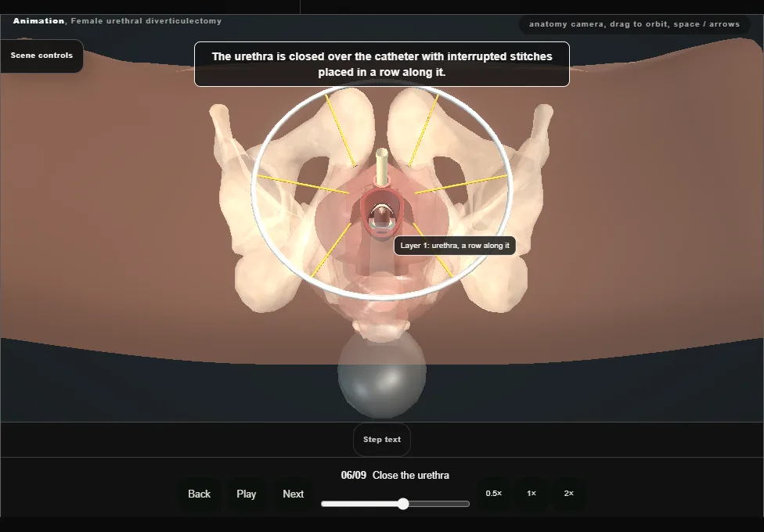Set playback speed to 2×
The height and width of the screenshot is (532, 764).
[x=568, y=494]
